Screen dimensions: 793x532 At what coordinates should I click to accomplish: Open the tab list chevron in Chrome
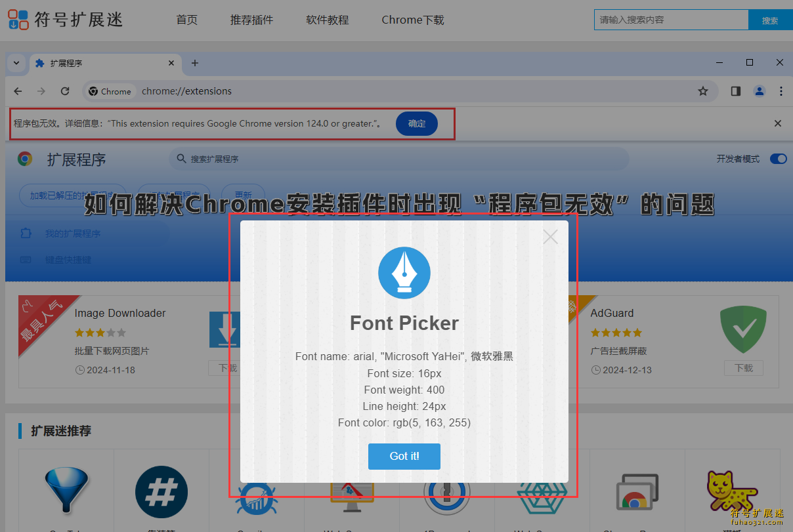pyautogui.click(x=16, y=63)
